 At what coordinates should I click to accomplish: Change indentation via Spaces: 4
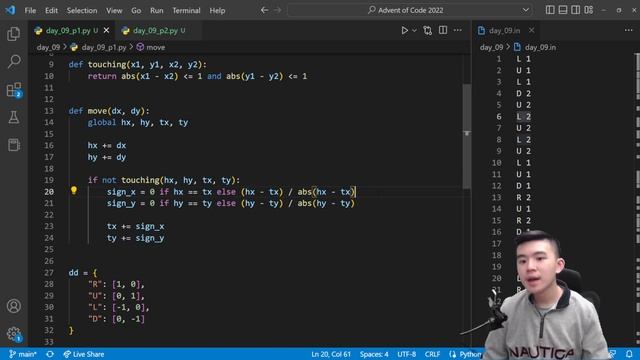pos(374,354)
